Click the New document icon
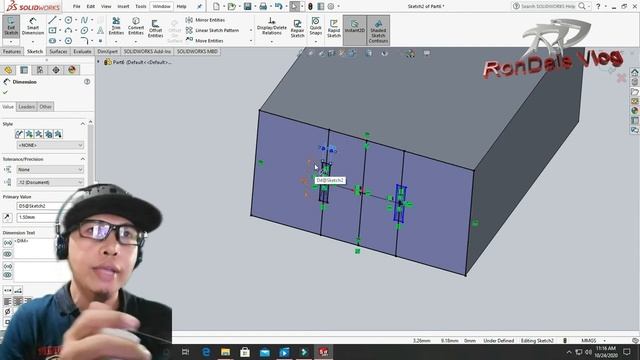 coord(216,6)
